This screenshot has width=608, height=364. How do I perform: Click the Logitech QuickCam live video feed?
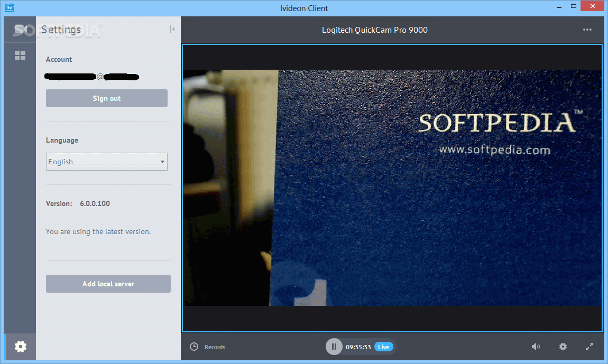pyautogui.click(x=392, y=188)
